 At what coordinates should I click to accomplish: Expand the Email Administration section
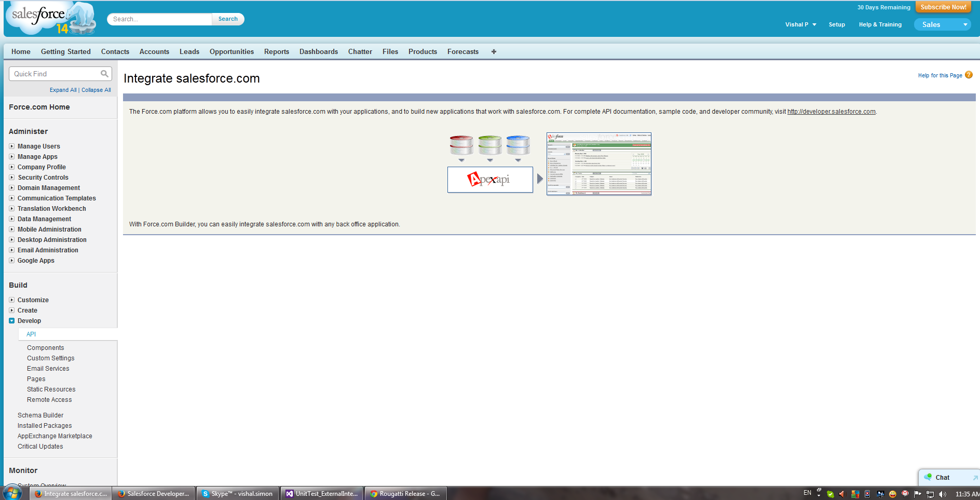(11, 250)
